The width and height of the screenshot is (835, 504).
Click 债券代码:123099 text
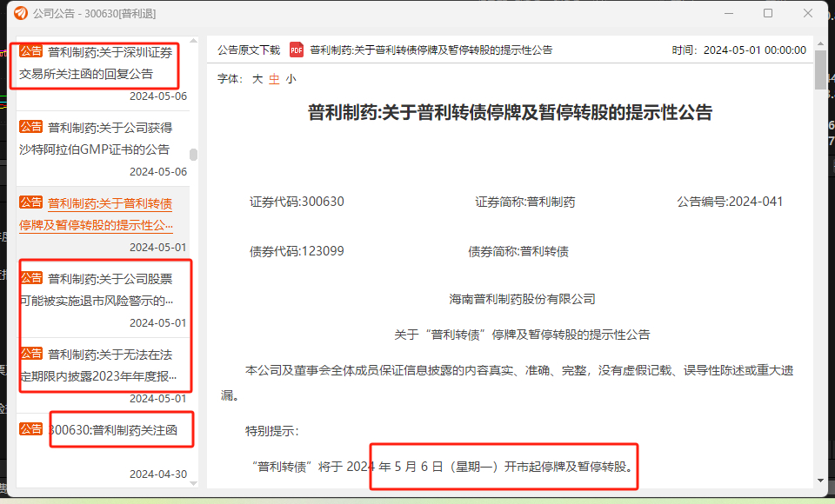point(297,251)
